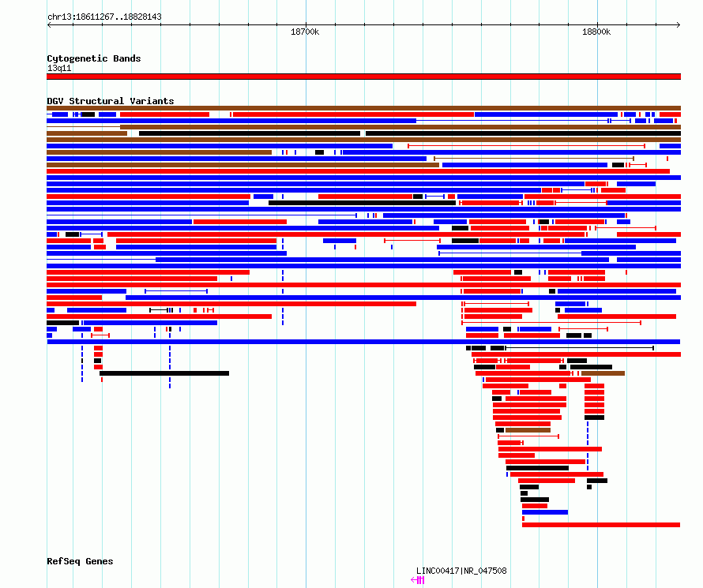The height and width of the screenshot is (588, 703).
Task: Select the RefSeq Genes track title
Action: (80, 561)
